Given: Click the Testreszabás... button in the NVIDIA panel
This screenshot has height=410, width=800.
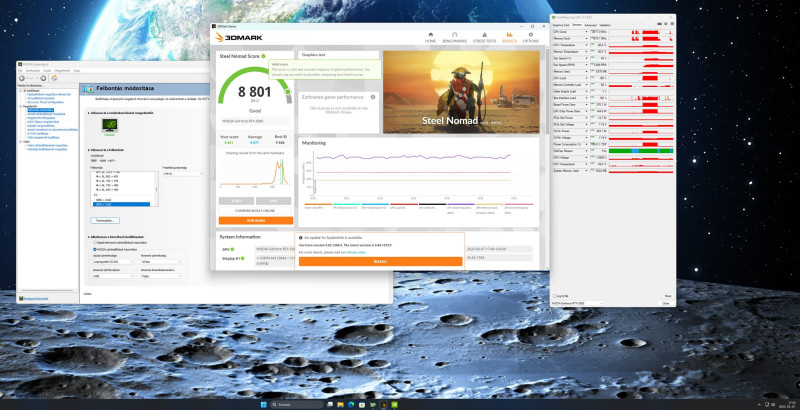Looking at the screenshot, I should coord(105,220).
